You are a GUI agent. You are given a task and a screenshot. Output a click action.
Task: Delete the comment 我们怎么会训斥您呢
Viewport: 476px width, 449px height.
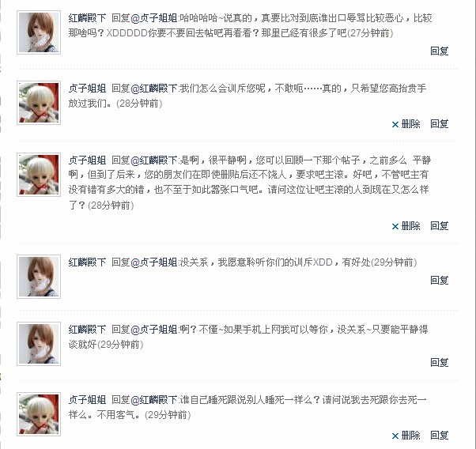[406, 124]
